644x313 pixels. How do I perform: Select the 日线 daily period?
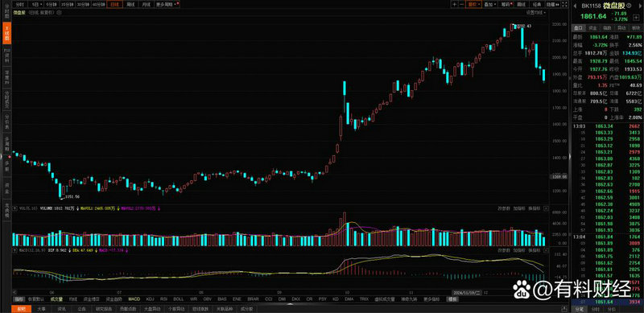(114, 5)
